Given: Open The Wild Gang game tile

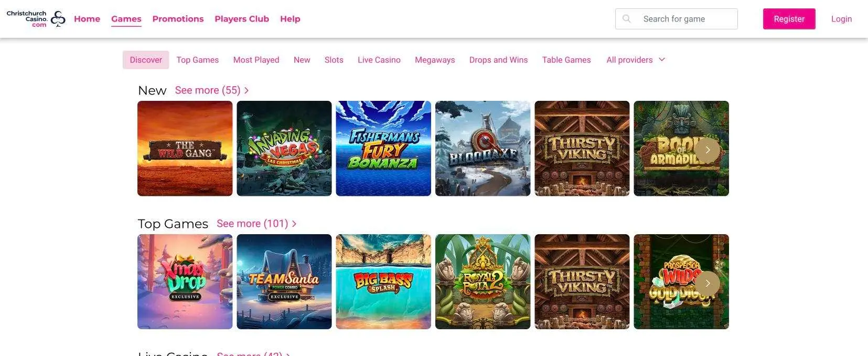Looking at the screenshot, I should tap(185, 149).
